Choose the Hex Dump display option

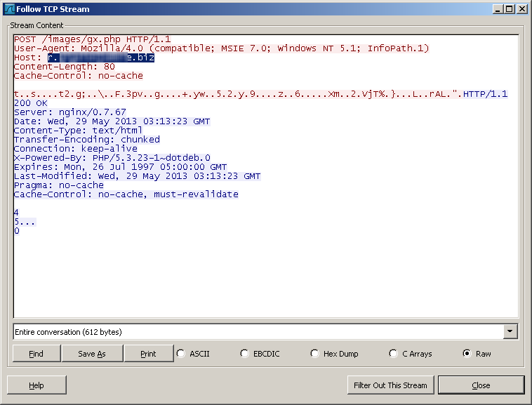[x=314, y=354]
